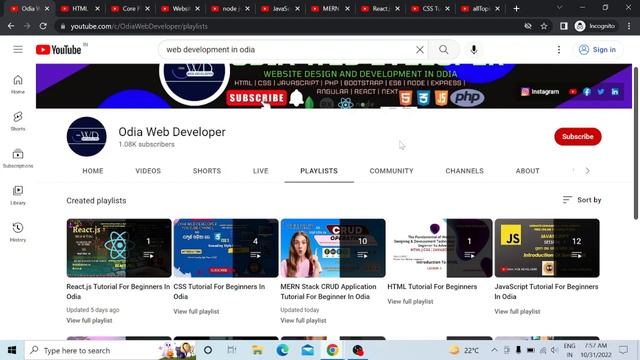
Task: Open the Facebook icon in channel banner
Action: click(x=587, y=92)
